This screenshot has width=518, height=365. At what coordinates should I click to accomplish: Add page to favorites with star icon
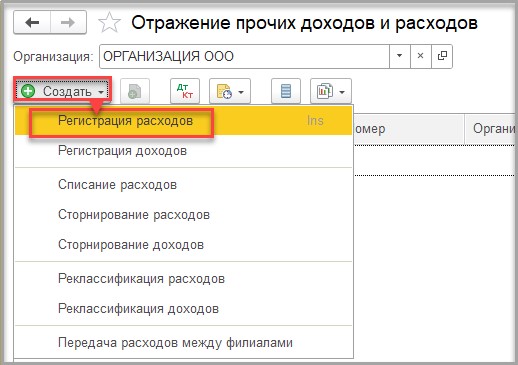click(x=109, y=23)
